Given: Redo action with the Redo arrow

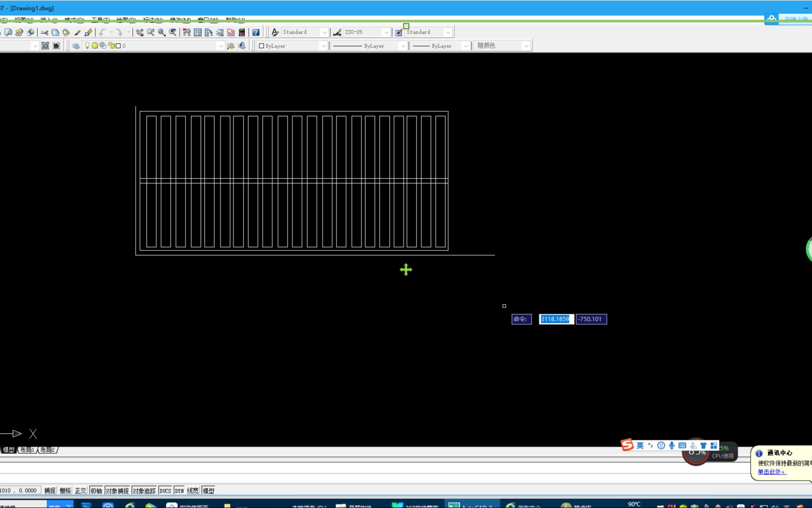Looking at the screenshot, I should tap(118, 32).
